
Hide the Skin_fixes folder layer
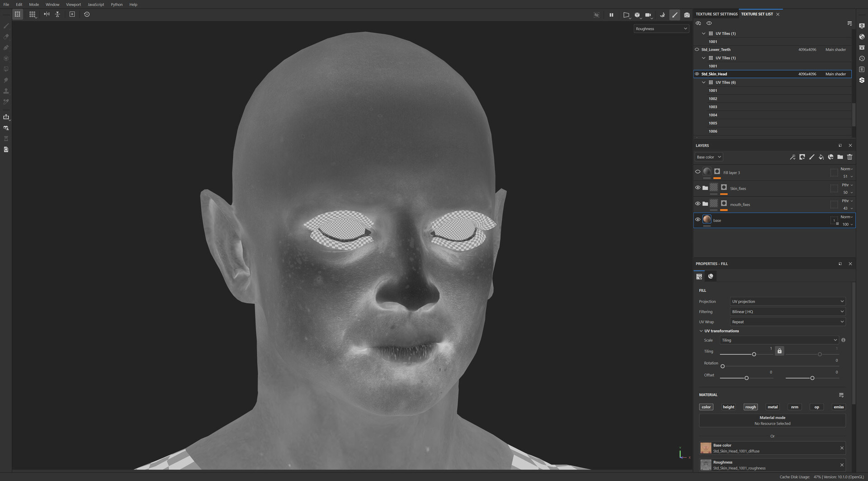coord(698,188)
